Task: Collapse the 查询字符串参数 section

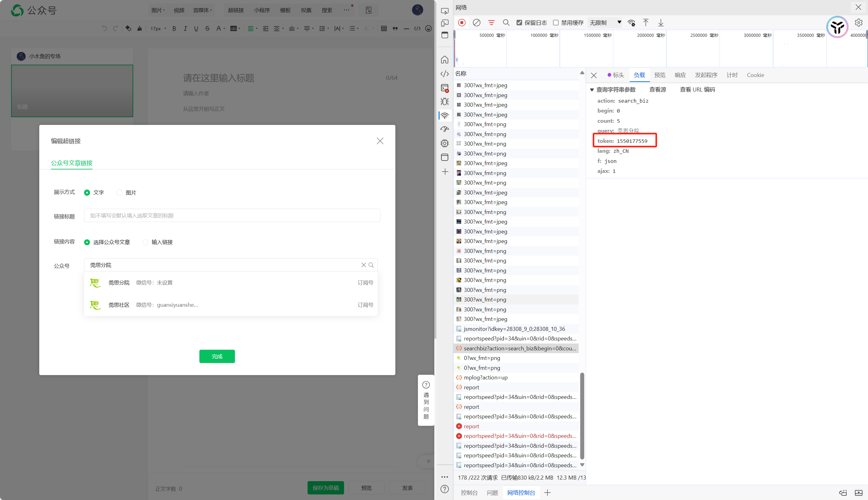Action: [592, 90]
